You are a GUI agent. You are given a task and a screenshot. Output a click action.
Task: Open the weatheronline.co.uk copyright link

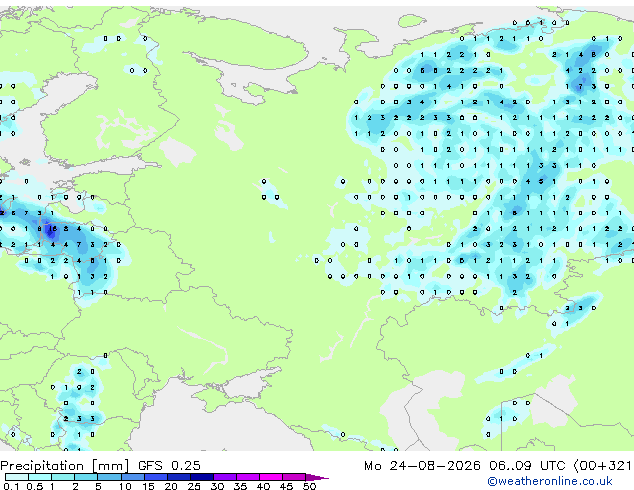click(x=550, y=481)
